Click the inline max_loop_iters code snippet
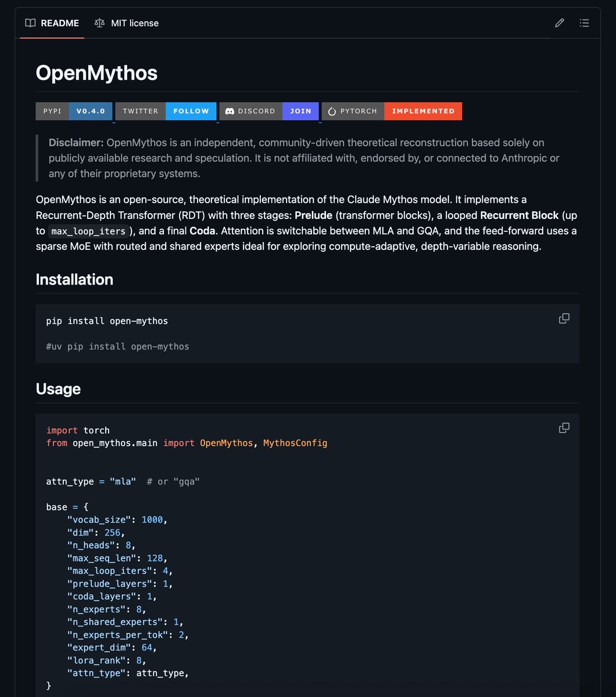The height and width of the screenshot is (697, 616). 88,231
